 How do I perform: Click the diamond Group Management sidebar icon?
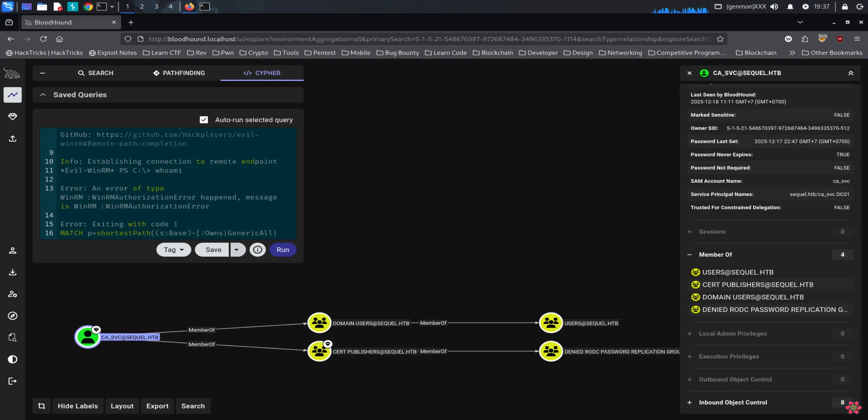pyautogui.click(x=13, y=117)
